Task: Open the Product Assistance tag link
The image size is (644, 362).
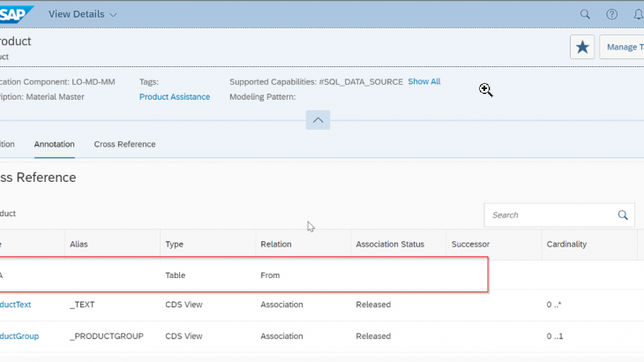Action: [175, 97]
